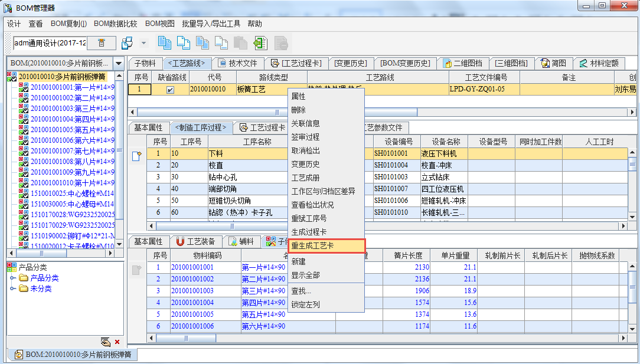Click the note icon left of 下料 row

136,155
